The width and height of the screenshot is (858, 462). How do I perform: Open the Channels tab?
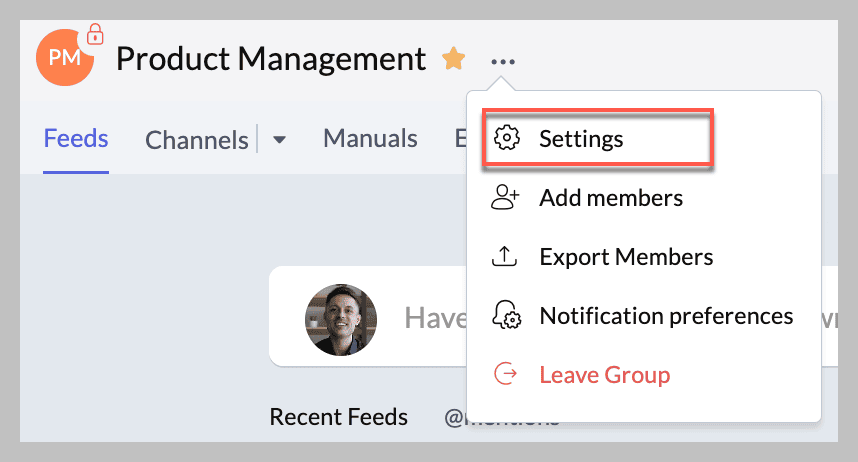pyautogui.click(x=197, y=140)
